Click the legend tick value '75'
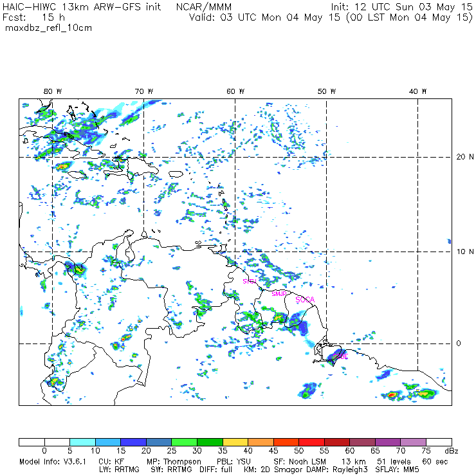 coord(426,452)
